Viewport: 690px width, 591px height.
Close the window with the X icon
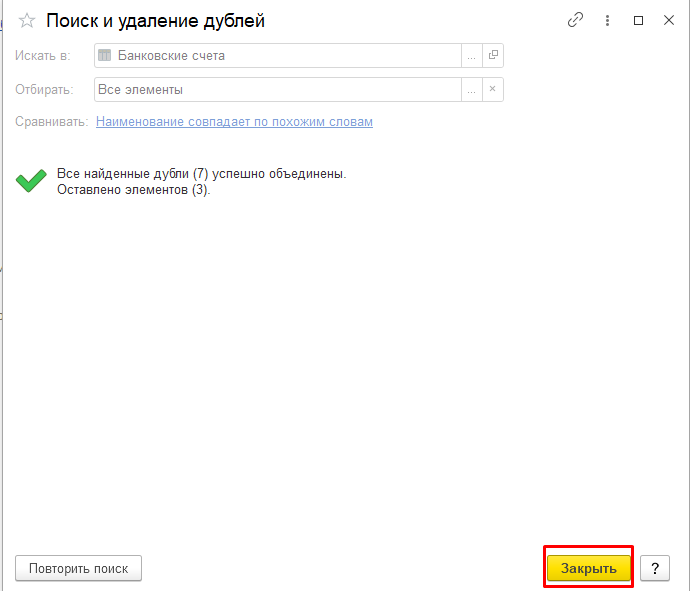668,20
